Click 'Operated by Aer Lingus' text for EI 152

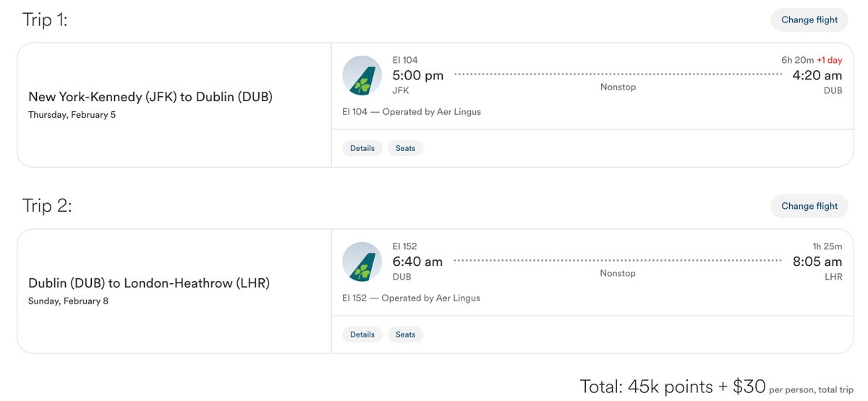click(x=431, y=298)
